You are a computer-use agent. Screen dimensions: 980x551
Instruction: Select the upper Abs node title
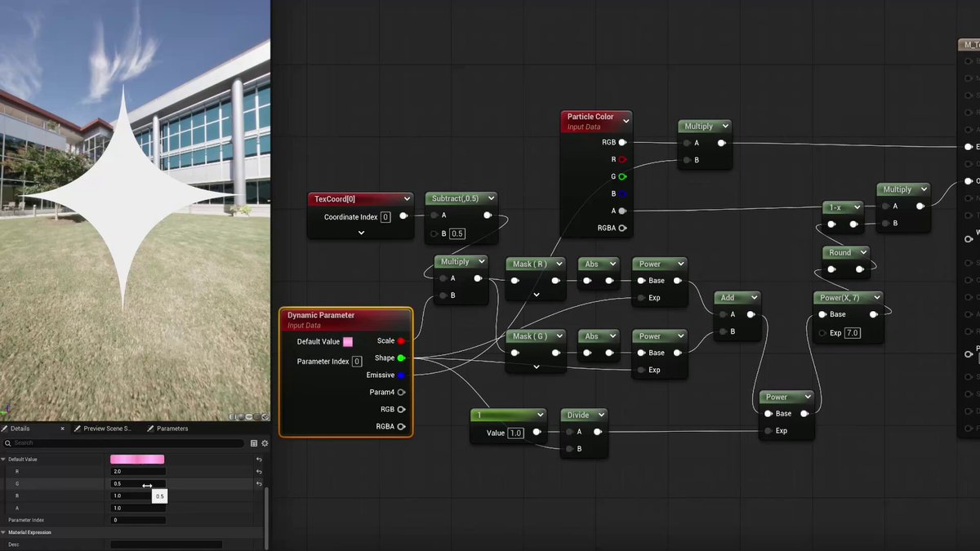(591, 264)
